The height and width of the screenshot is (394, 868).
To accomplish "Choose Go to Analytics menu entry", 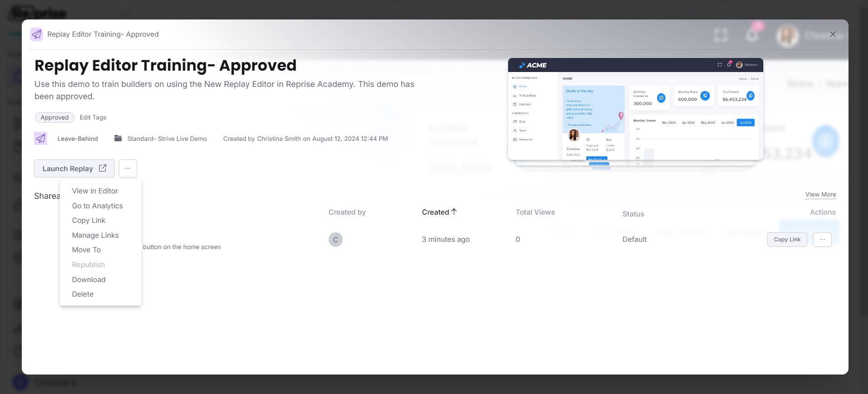I will click(x=97, y=206).
